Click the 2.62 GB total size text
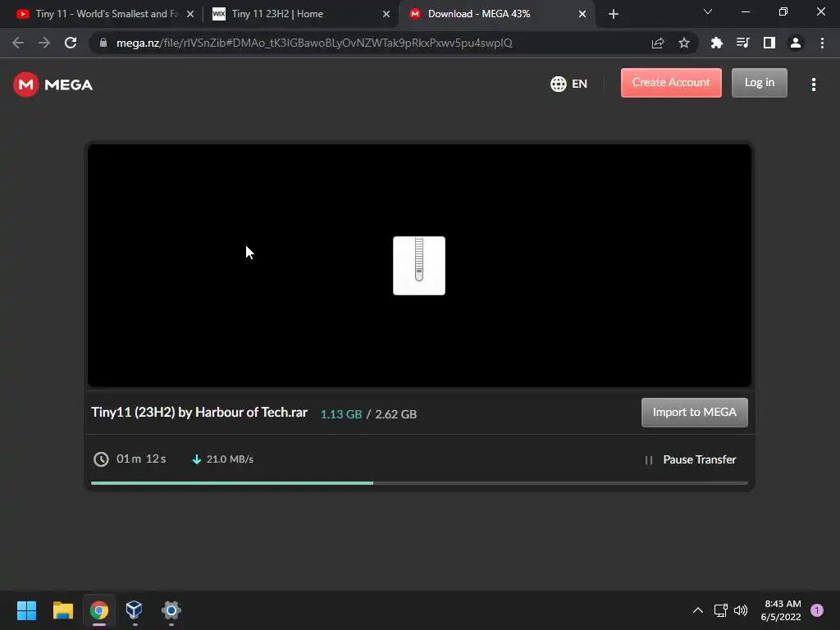Viewport: 840px width, 630px height. (395, 414)
